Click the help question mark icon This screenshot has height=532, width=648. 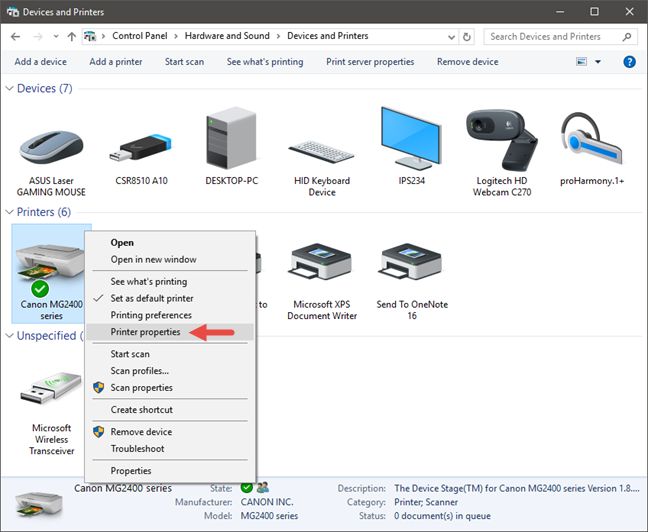point(629,62)
